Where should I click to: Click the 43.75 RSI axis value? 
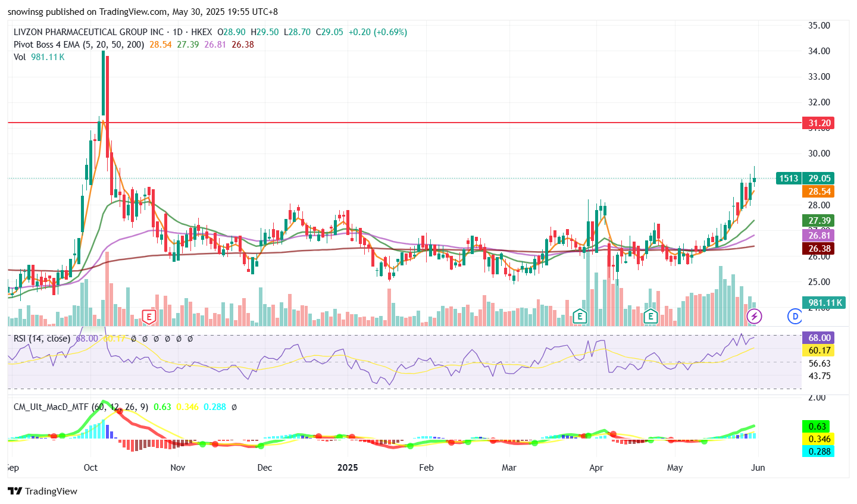pyautogui.click(x=819, y=376)
